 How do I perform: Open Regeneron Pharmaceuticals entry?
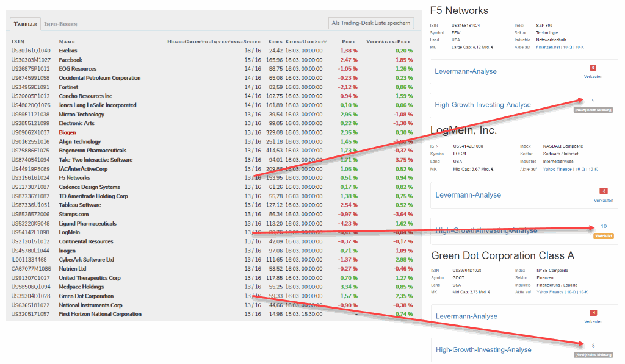coord(93,151)
